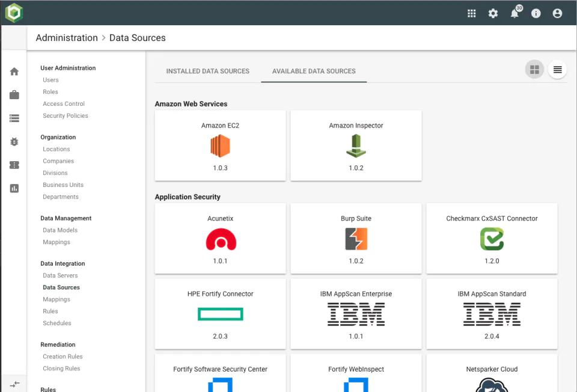Open Divisions under Organization
This screenshot has height=392, width=577.
click(55, 173)
